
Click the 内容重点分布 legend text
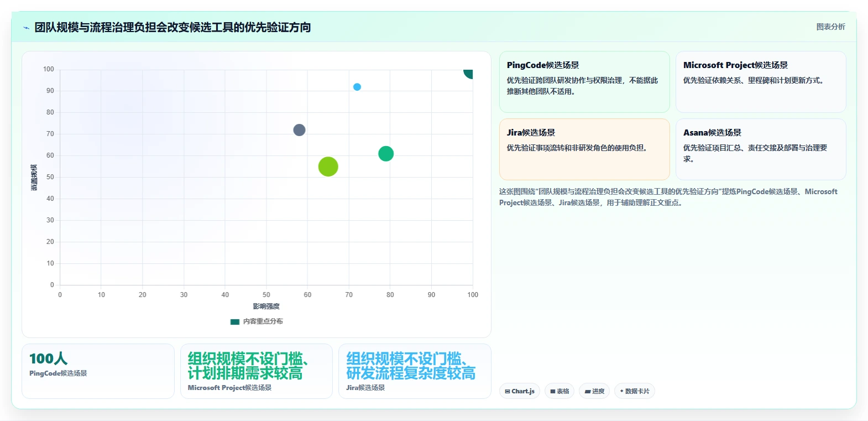coord(263,321)
